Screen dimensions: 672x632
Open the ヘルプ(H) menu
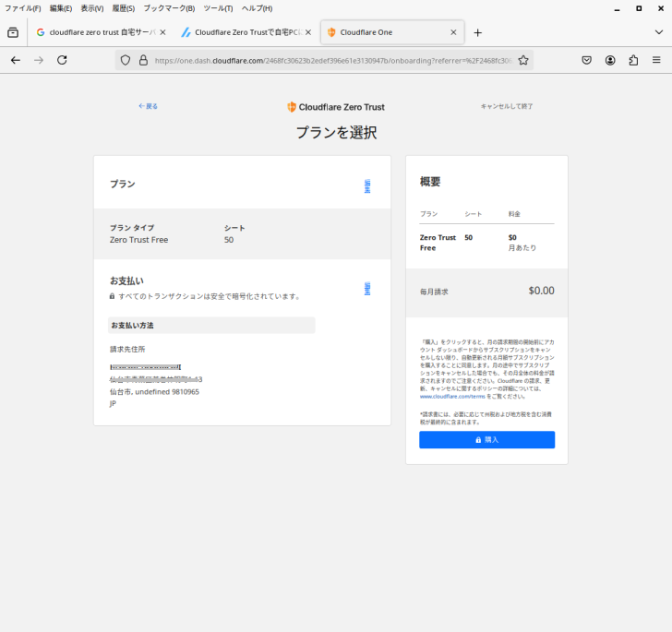click(x=257, y=8)
